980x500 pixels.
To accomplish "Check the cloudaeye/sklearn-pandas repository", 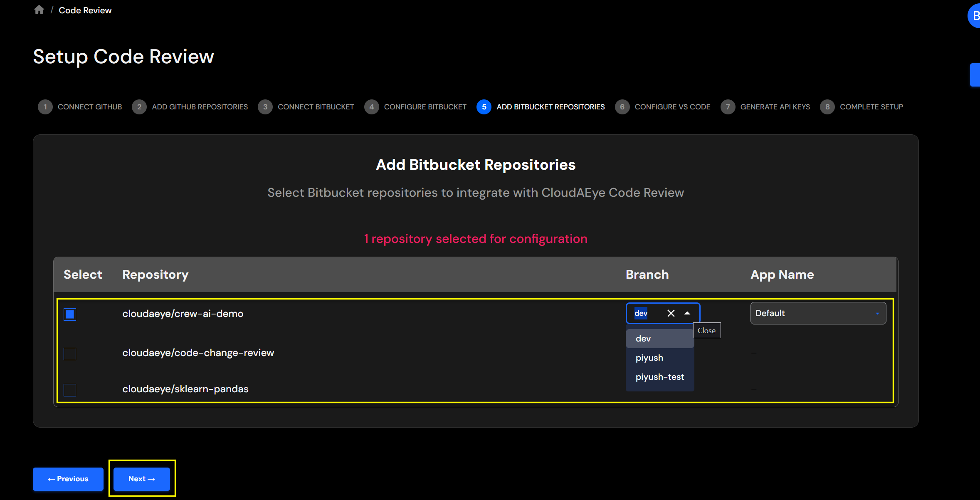I will pyautogui.click(x=69, y=390).
